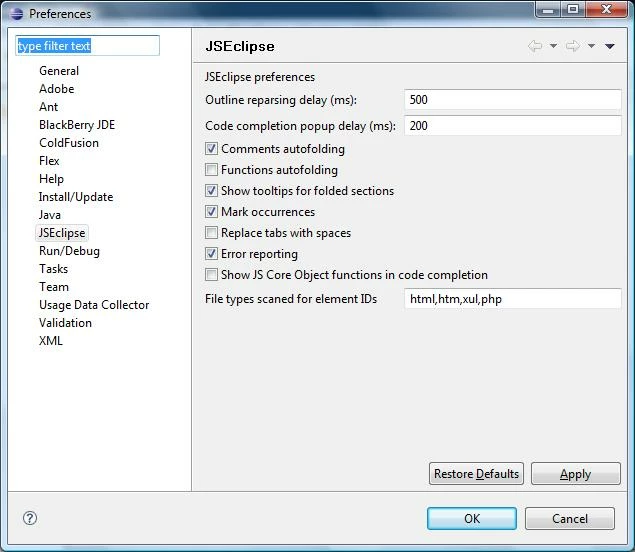
Task: Choose the Flex preferences entry
Action: tap(49, 161)
